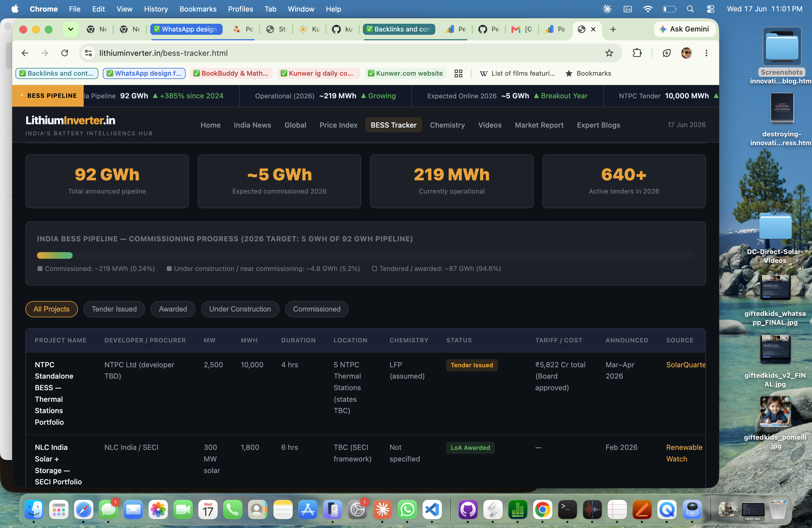Open Finder from the dock

point(34,509)
